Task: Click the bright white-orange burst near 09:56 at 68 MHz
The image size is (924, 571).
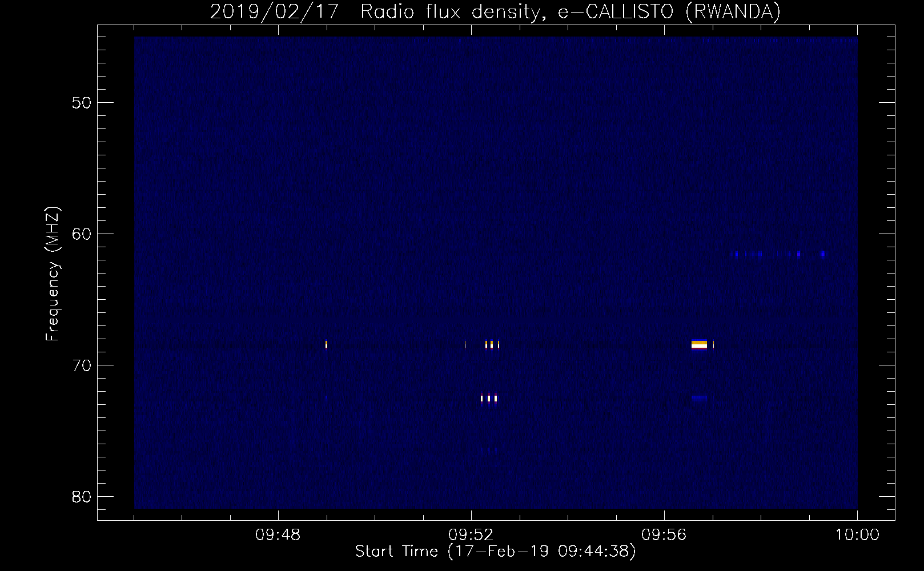Action: pyautogui.click(x=699, y=344)
